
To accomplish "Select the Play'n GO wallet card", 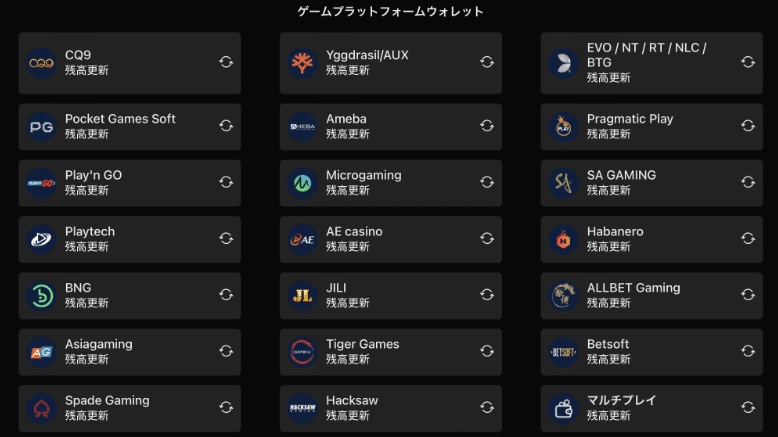I will pos(130,183).
